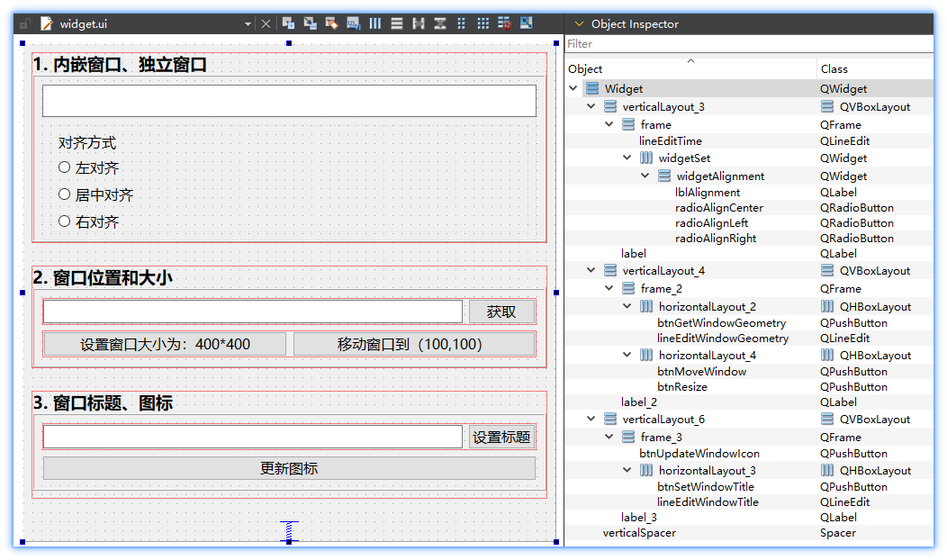This screenshot has height=560, width=947.
Task: Activate the Edit Tab Order tool
Action: (354, 24)
